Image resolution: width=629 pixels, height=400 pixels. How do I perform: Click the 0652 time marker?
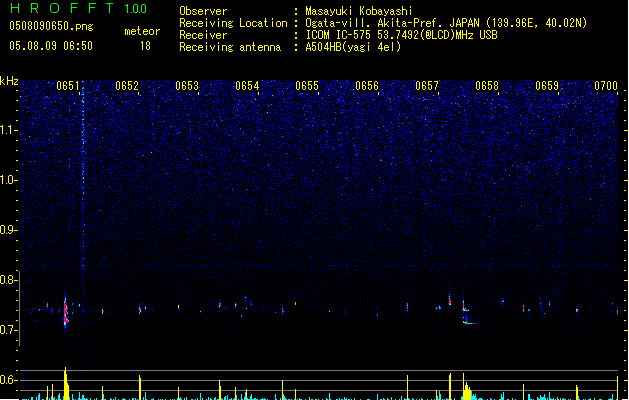(127, 86)
